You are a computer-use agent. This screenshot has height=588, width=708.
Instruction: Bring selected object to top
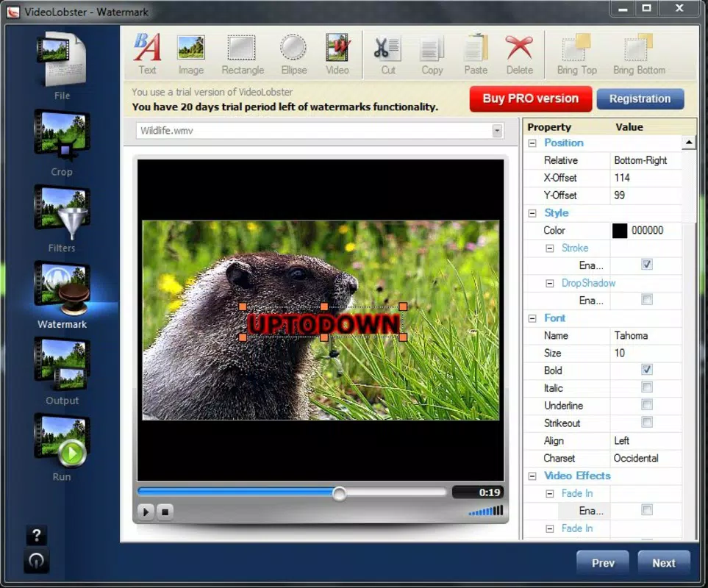point(576,54)
